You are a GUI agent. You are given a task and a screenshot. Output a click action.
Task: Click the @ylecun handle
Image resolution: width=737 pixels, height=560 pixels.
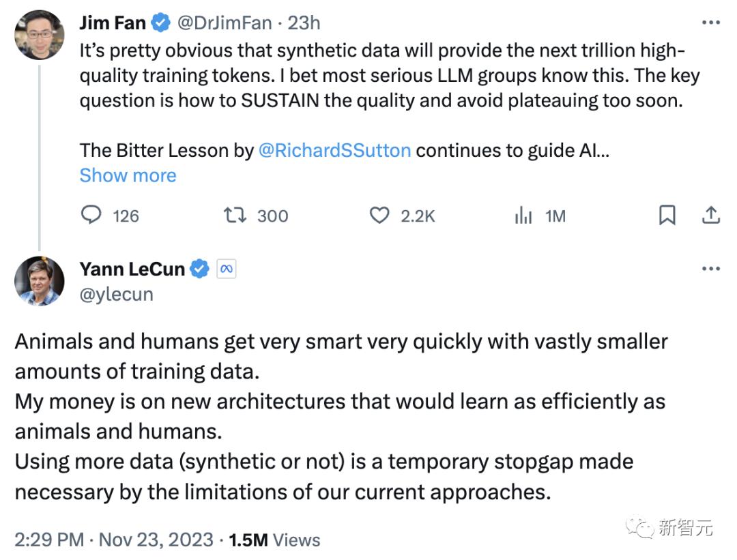click(x=117, y=294)
